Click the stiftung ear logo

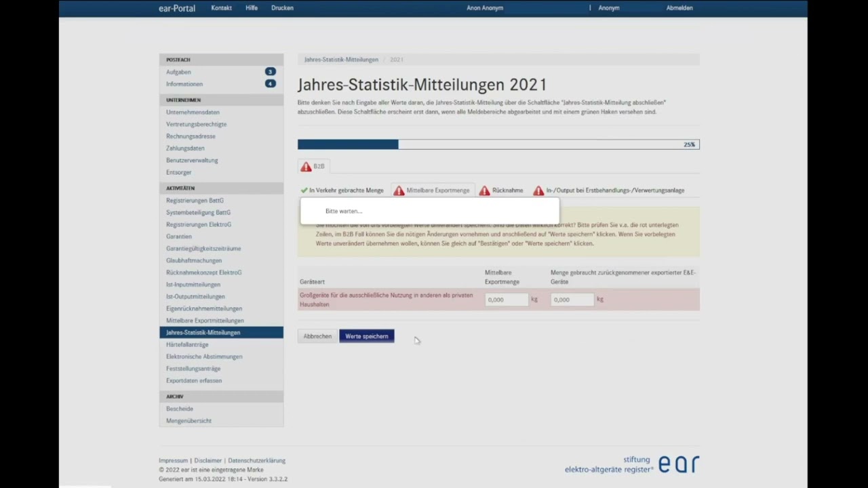pos(632,464)
